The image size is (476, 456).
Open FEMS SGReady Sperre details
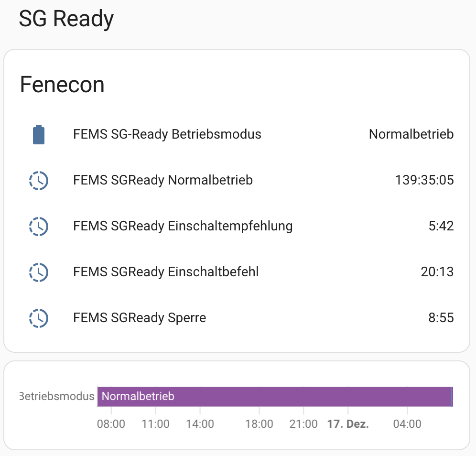(x=140, y=318)
